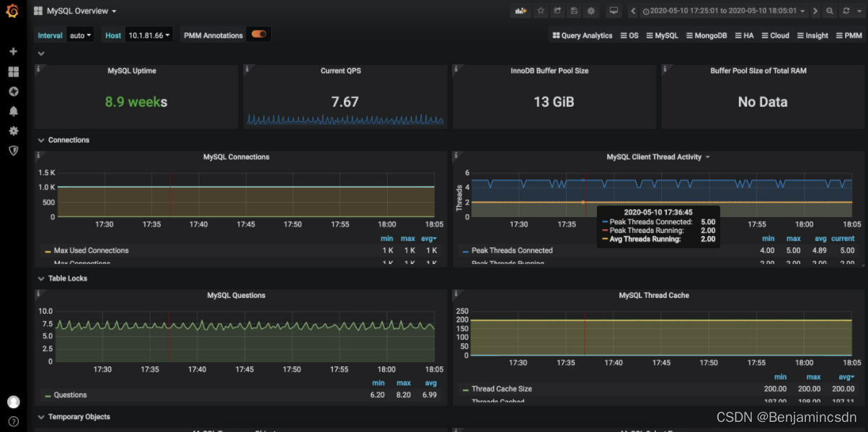Viewport: 868px width, 432px height.
Task: Open the Query Analytics link
Action: point(583,35)
